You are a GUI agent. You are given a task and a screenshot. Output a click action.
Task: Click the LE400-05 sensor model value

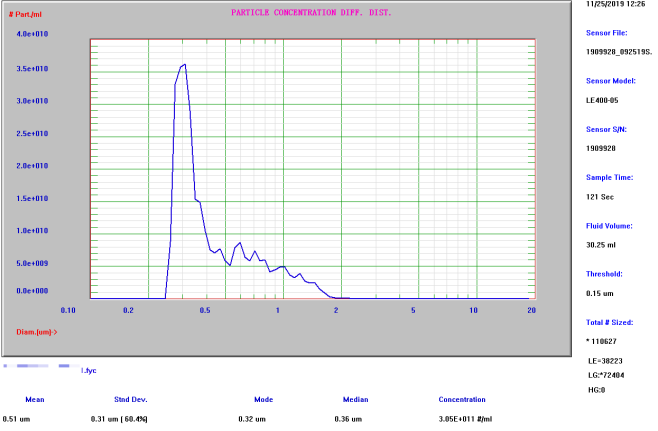pyautogui.click(x=603, y=99)
